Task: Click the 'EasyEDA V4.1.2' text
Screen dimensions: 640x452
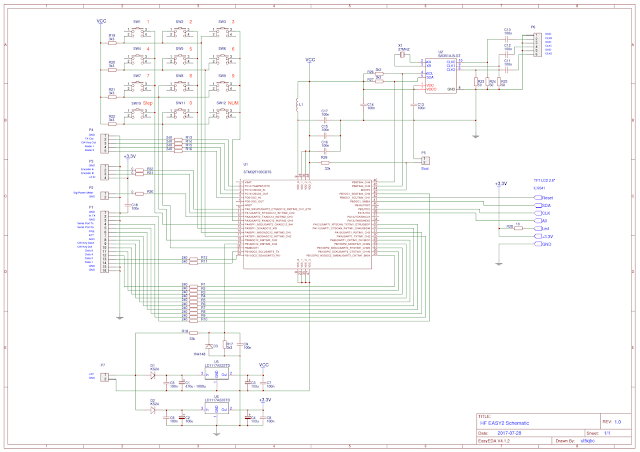Action: pos(494,441)
